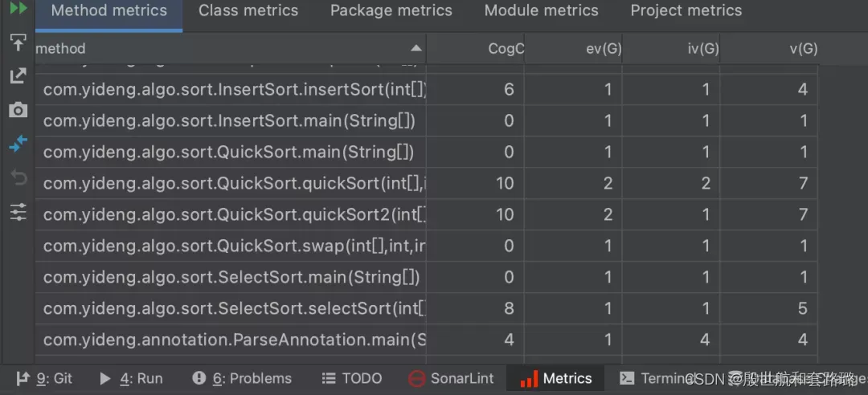Screen dimensions: 868x395
Task: Click the grayed undo arrow icon
Action: (x=18, y=177)
